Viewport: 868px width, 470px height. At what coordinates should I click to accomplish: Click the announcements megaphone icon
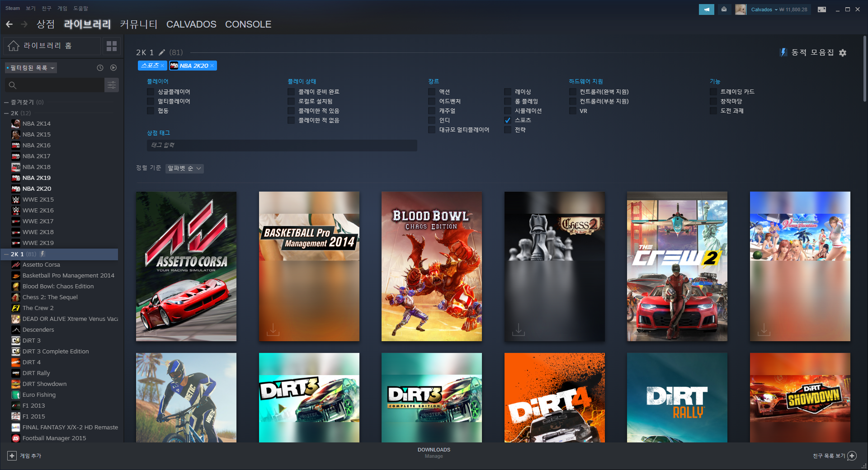pos(707,9)
